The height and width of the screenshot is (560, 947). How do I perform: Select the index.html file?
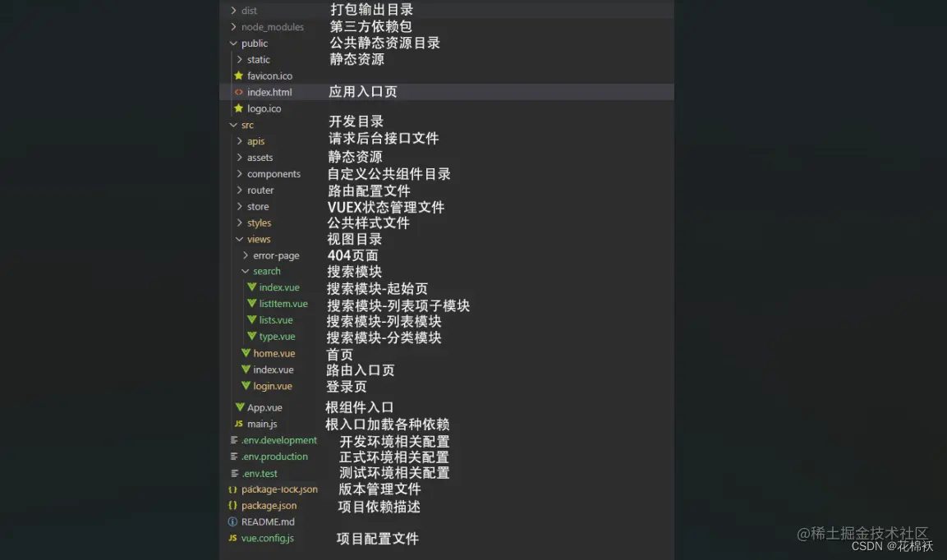click(x=269, y=91)
